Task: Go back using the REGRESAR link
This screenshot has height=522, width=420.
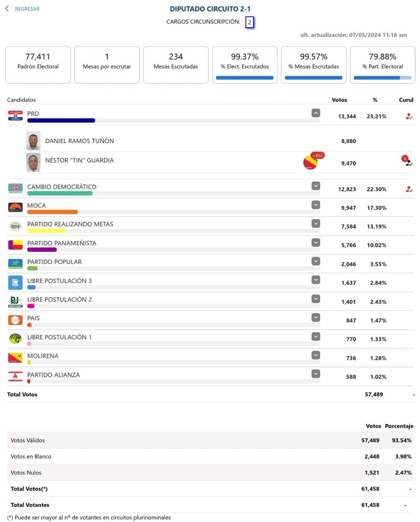Action: (x=27, y=9)
